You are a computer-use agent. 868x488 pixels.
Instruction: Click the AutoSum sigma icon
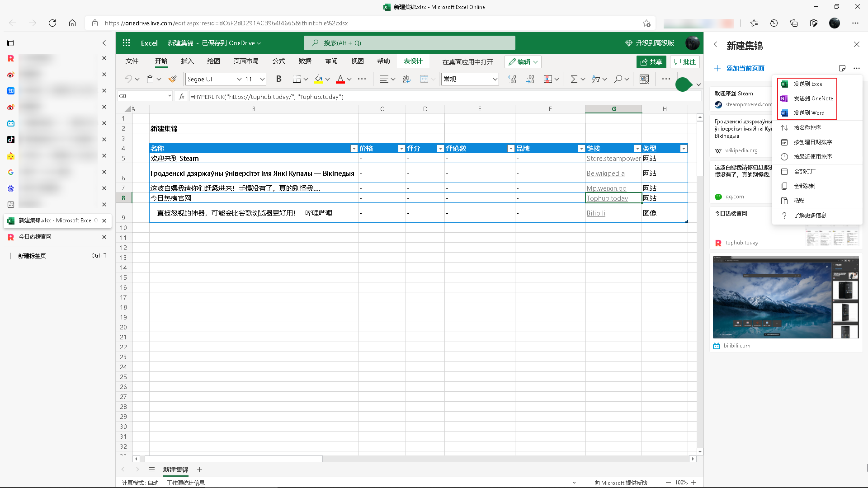(574, 79)
